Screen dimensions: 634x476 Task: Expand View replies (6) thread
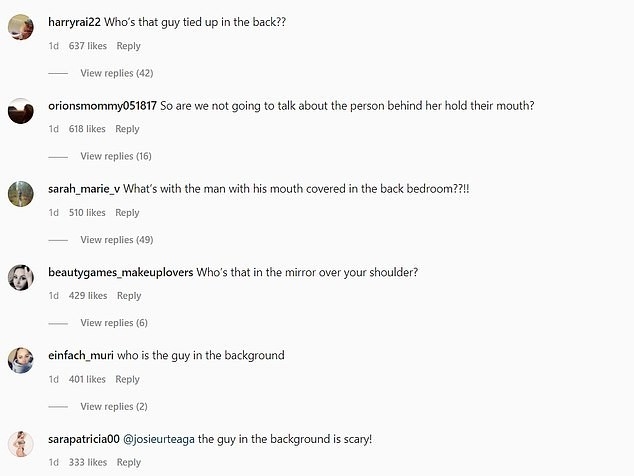114,323
